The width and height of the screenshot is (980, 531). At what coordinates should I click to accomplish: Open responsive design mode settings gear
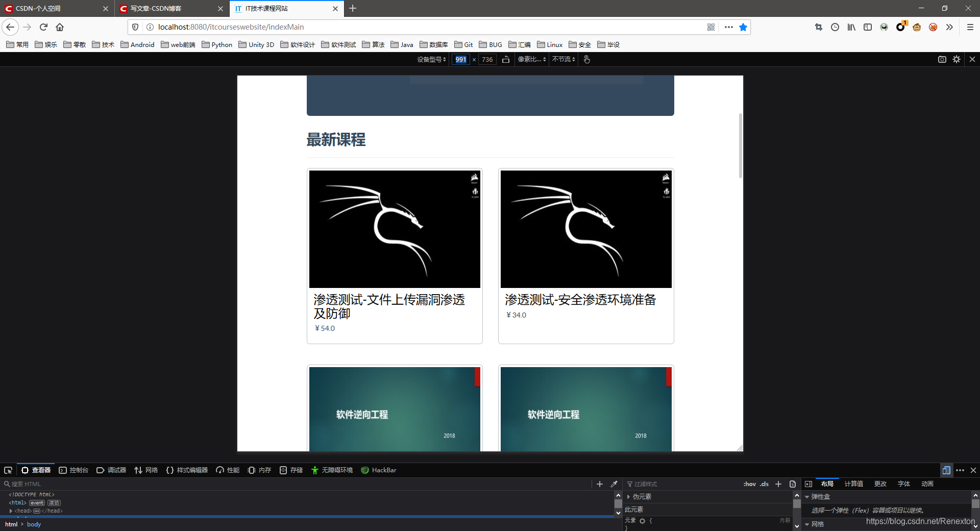[957, 59]
